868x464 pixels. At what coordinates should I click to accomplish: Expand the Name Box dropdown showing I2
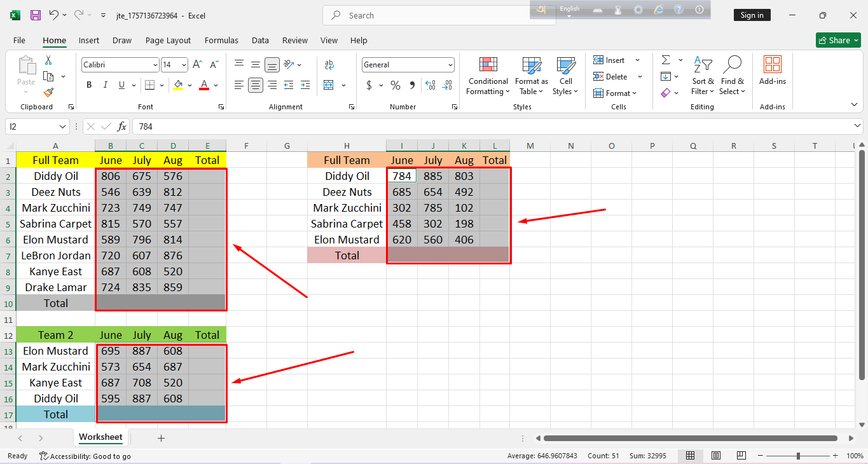tap(62, 126)
